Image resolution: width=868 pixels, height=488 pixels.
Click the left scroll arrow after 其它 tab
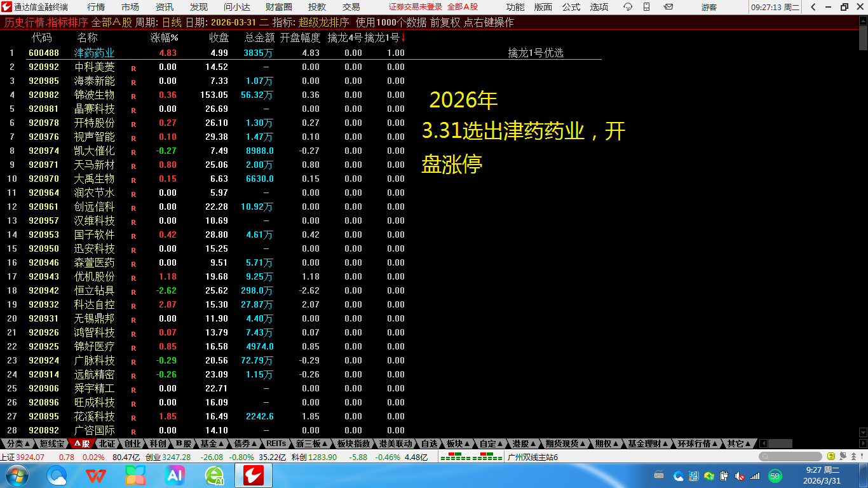click(x=764, y=444)
